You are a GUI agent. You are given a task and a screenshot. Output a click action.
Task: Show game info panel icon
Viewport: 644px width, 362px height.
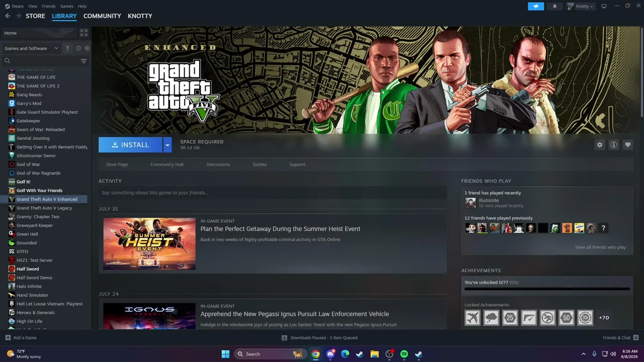tap(613, 145)
